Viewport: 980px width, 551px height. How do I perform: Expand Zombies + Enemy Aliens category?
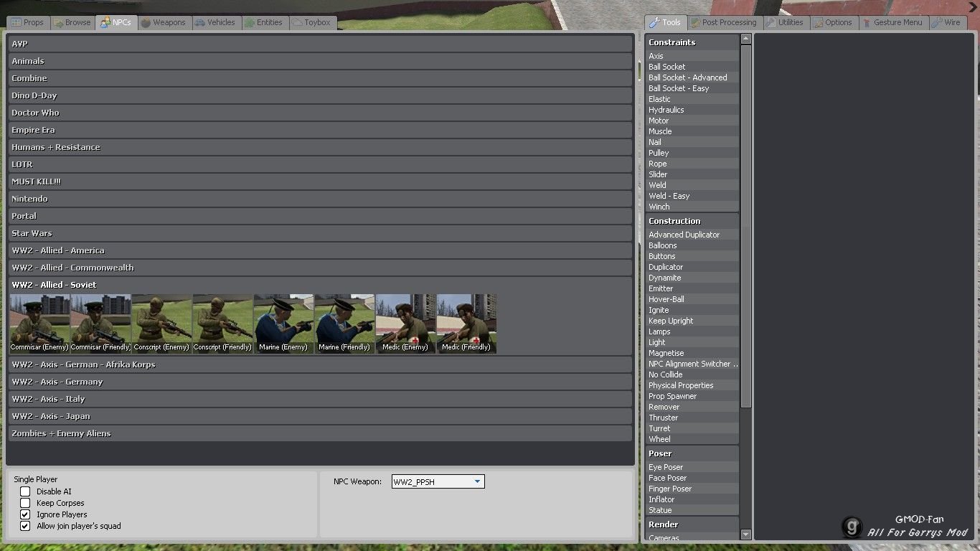[320, 433]
